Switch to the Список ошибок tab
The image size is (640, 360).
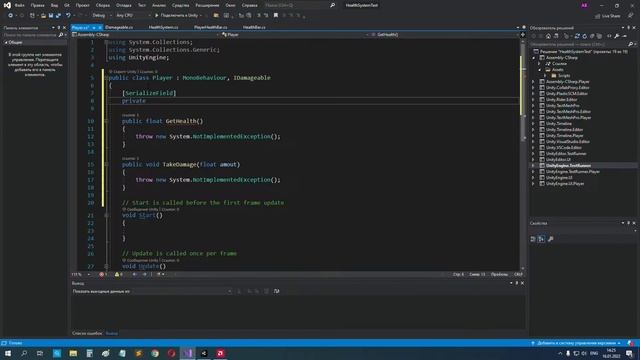click(87, 333)
